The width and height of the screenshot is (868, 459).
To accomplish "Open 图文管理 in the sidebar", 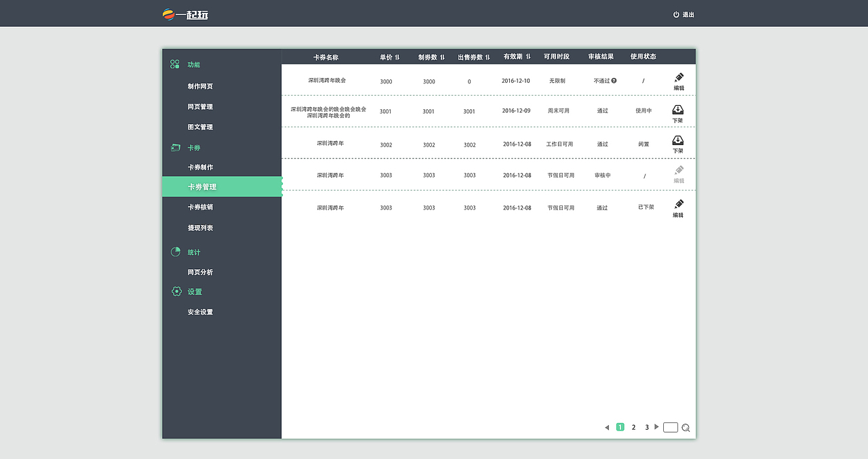I will [x=200, y=127].
